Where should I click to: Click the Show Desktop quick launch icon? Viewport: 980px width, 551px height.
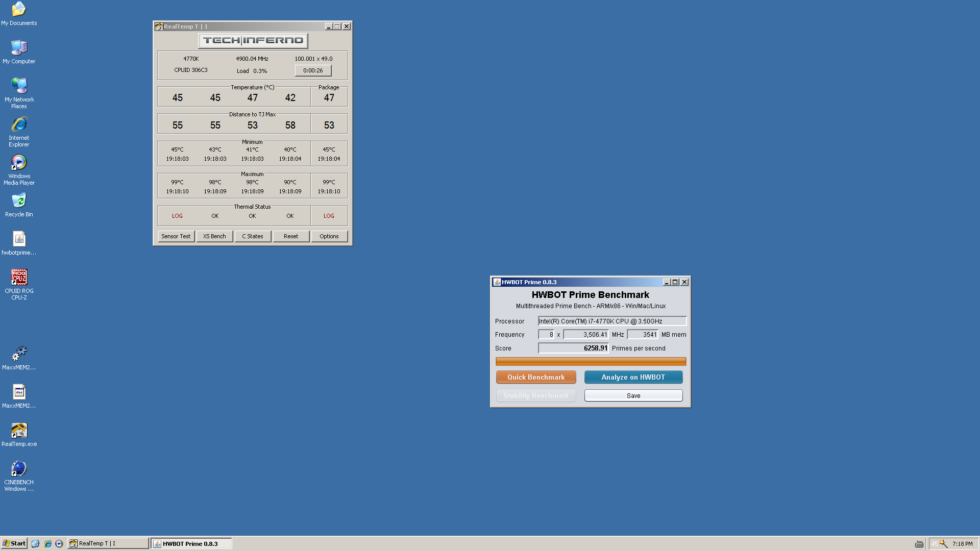pos(35,543)
